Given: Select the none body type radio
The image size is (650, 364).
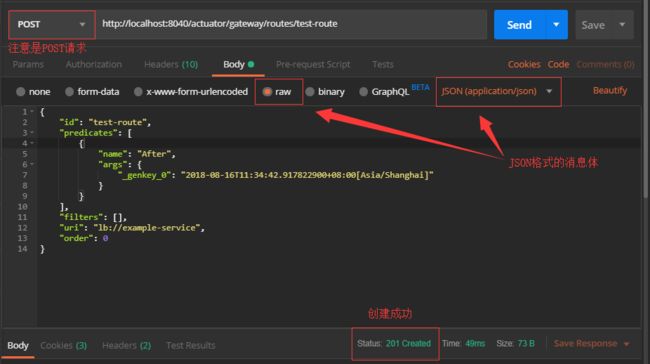Looking at the screenshot, I should (x=20, y=92).
